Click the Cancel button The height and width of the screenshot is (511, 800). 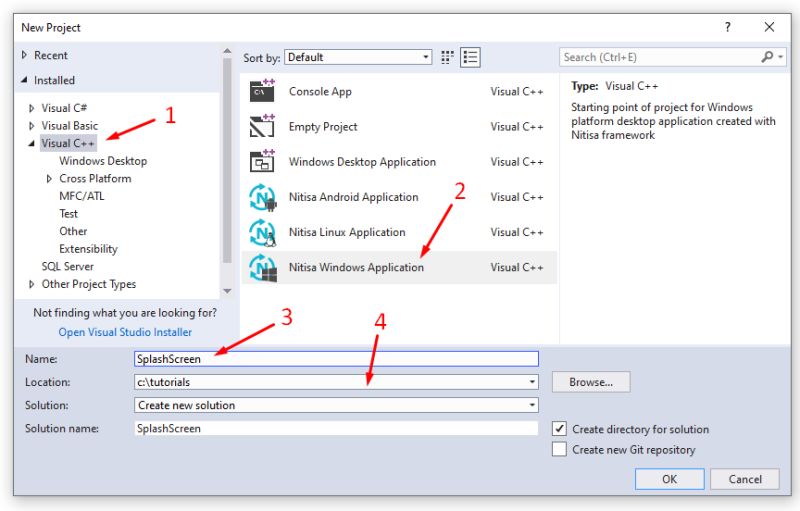[745, 479]
